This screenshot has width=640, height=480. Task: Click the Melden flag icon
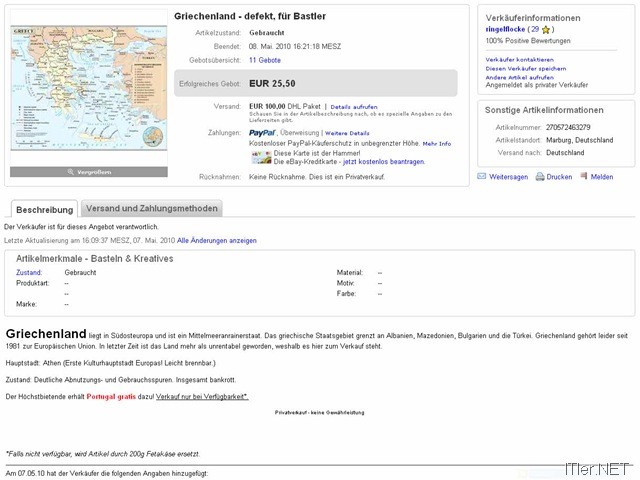pyautogui.click(x=584, y=176)
